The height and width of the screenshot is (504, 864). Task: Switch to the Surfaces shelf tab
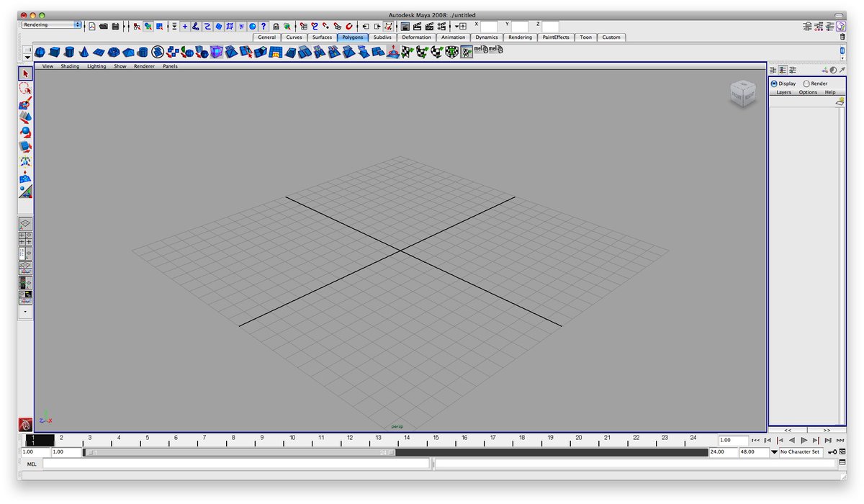(x=322, y=37)
